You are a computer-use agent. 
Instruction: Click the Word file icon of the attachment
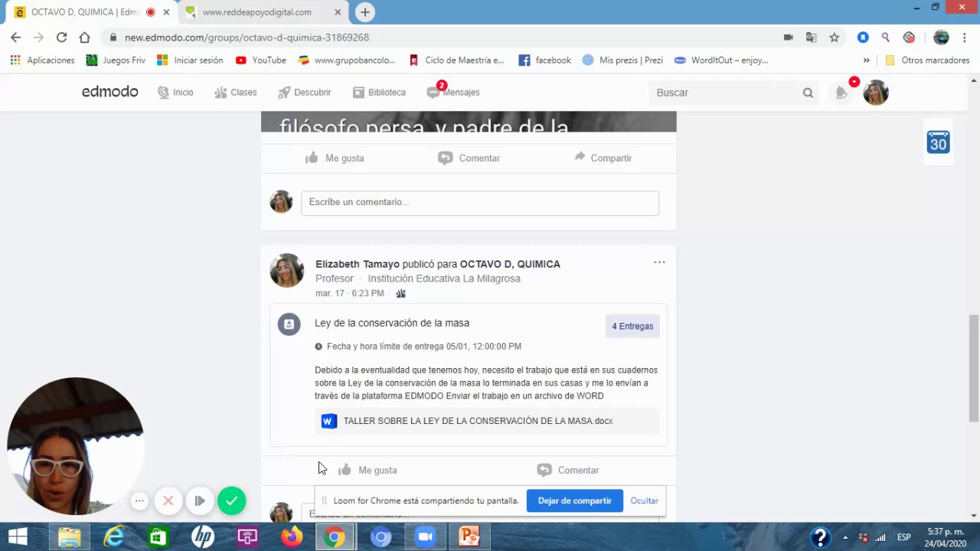pyautogui.click(x=328, y=421)
